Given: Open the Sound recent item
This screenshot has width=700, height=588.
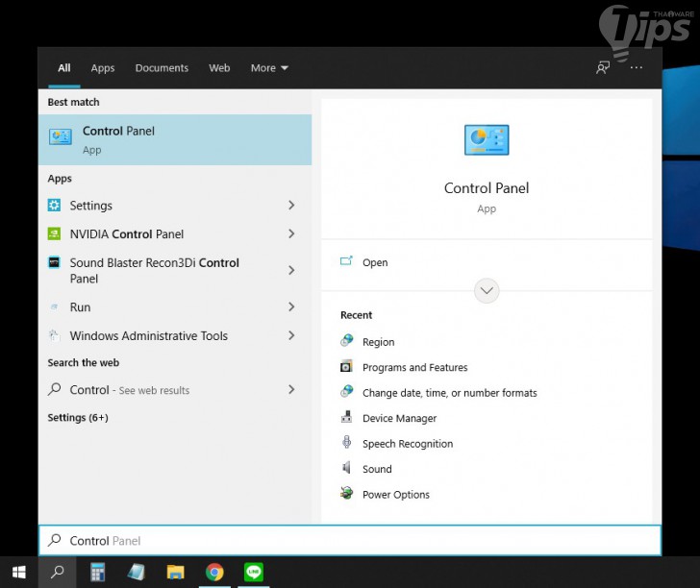Looking at the screenshot, I should pyautogui.click(x=377, y=469).
